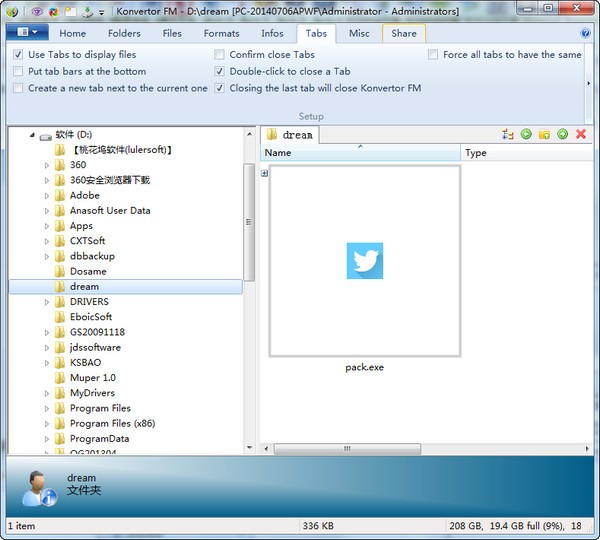This screenshot has height=540, width=600.
Task: Switch to the Files ribbon tab
Action: 172,33
